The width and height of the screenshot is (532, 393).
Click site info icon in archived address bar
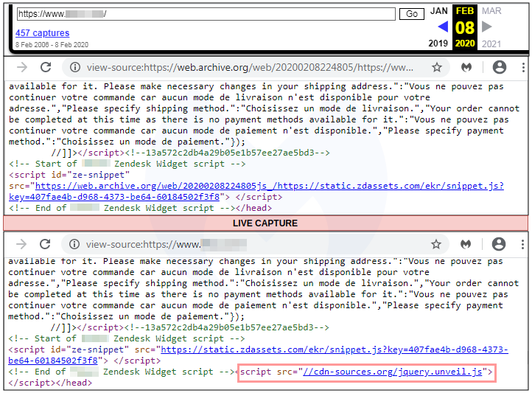pyautogui.click(x=74, y=68)
